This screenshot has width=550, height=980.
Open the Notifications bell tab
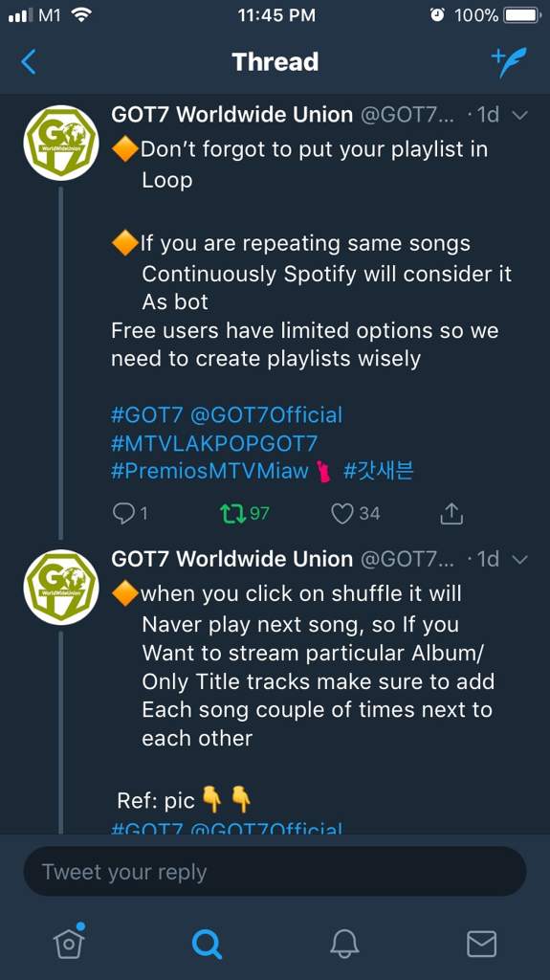coord(344,944)
